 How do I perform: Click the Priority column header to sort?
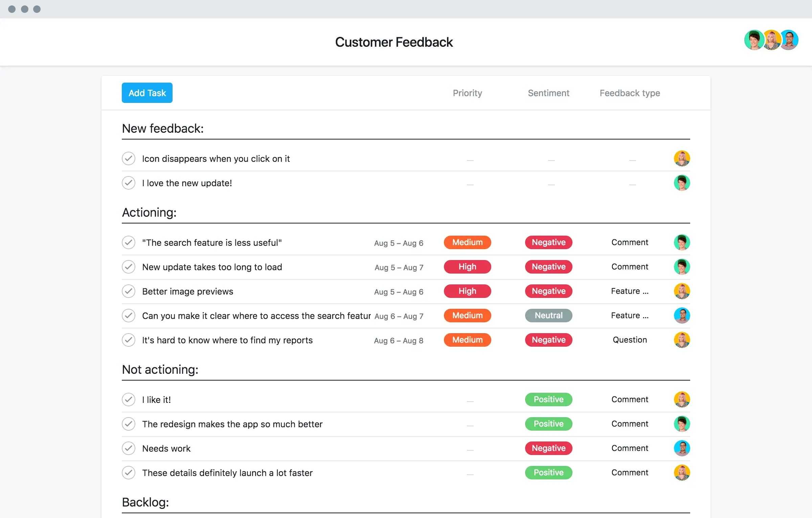tap(467, 92)
